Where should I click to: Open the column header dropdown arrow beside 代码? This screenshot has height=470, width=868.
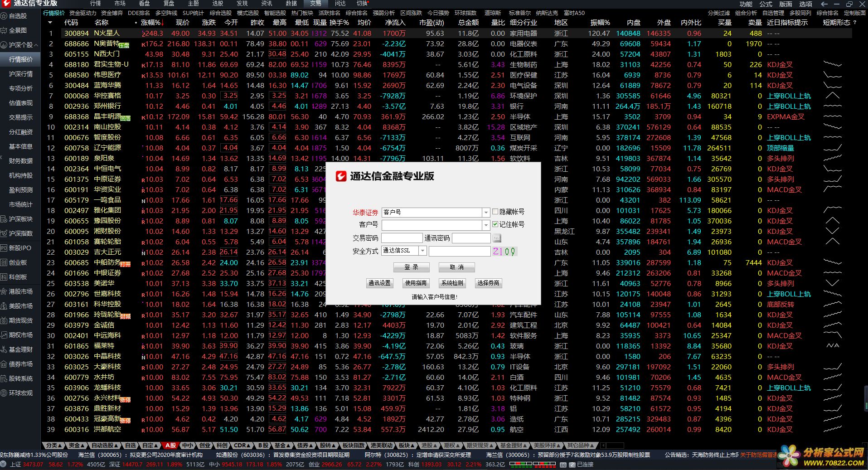coord(50,22)
